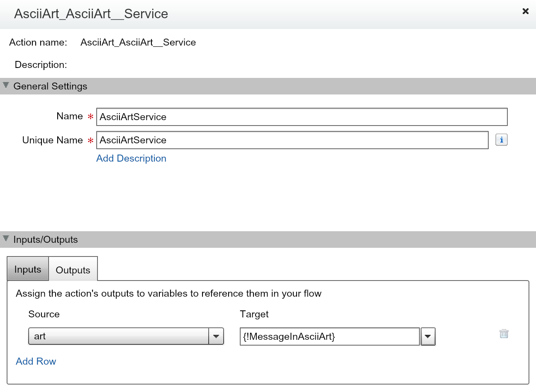
Task: Click the Inputs/Outputs header text
Action: tap(46, 240)
